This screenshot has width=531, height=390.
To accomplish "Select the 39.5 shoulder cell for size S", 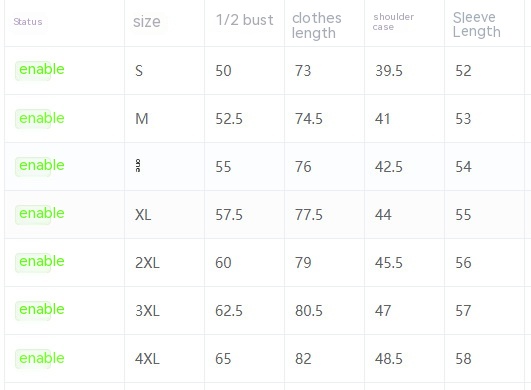I will [x=389, y=71].
